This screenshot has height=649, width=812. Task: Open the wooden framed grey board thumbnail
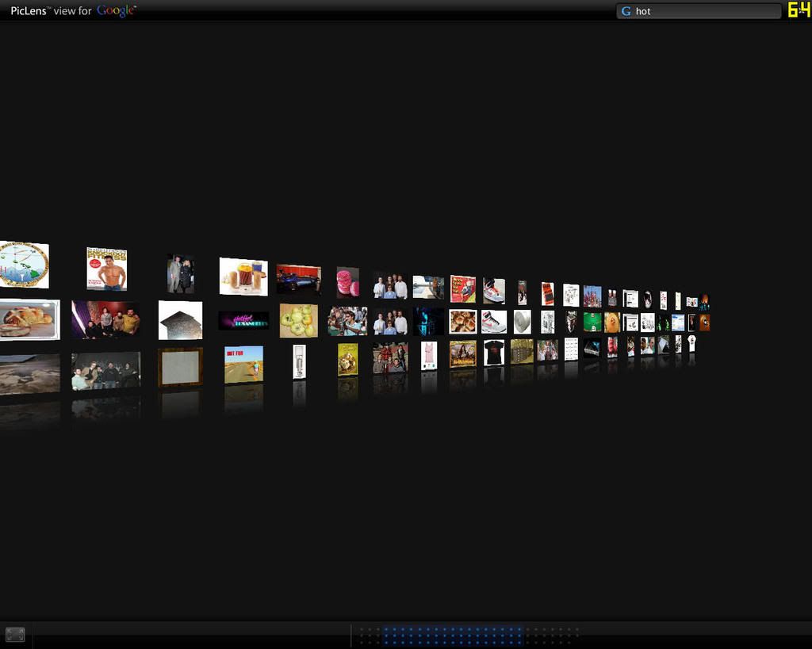pos(180,367)
